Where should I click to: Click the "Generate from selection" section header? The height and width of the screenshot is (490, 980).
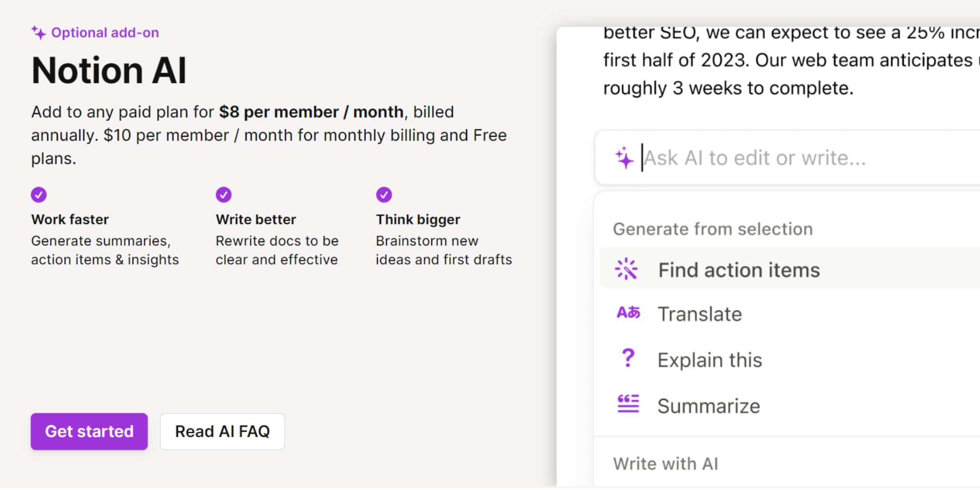tap(713, 229)
